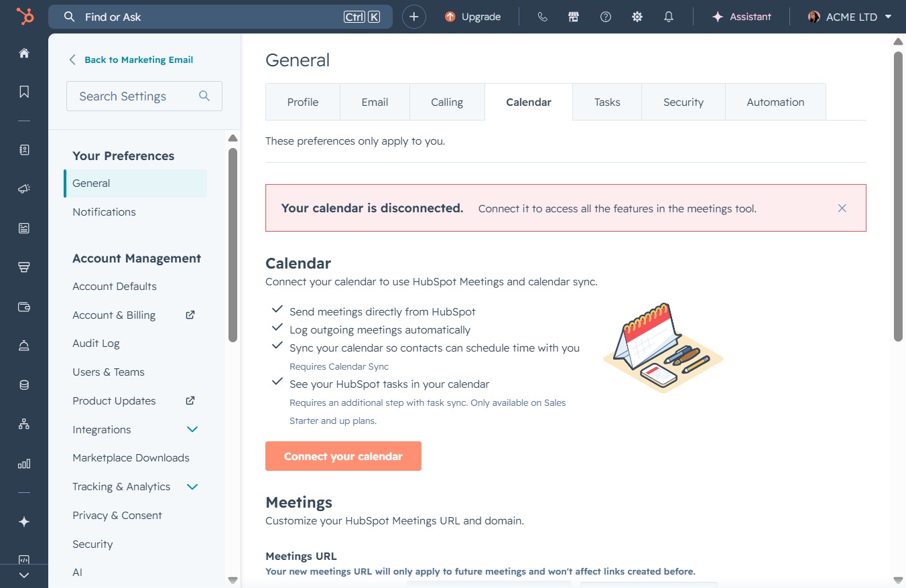This screenshot has width=906, height=588.
Task: Click the external link icon beside Product Updates
Action: [x=190, y=400]
